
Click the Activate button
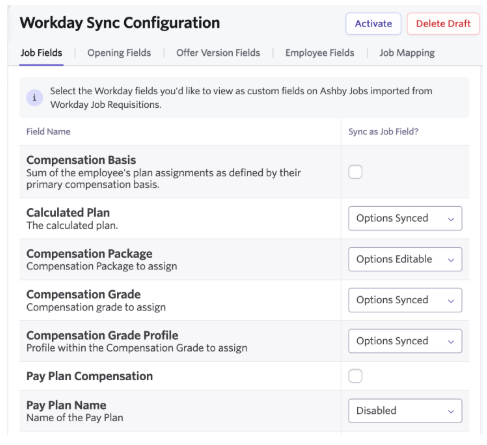click(x=373, y=24)
